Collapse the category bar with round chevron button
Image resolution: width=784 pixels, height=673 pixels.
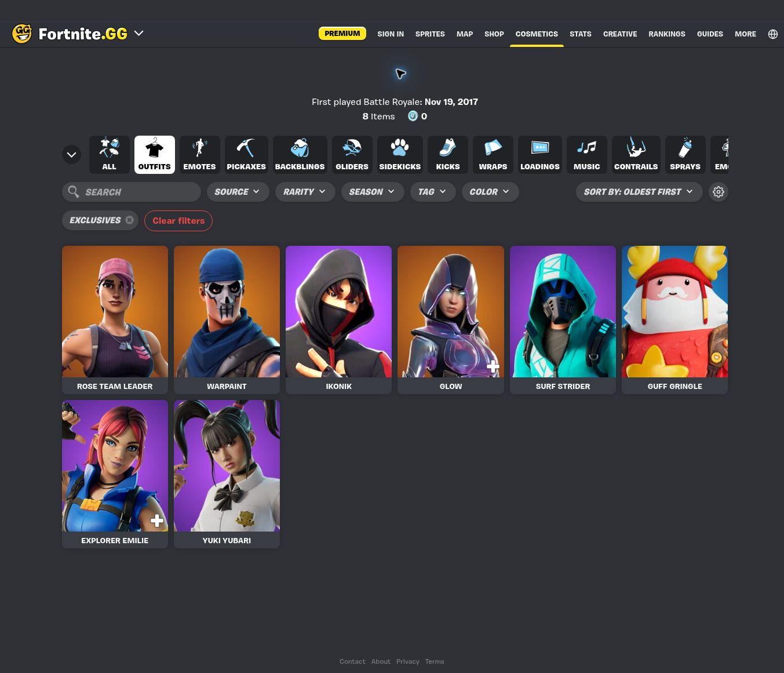click(x=71, y=155)
